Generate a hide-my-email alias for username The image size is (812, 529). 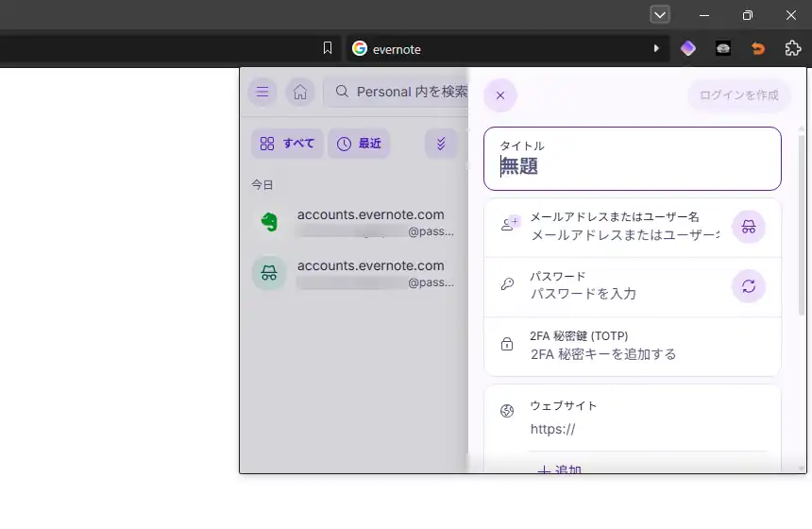click(x=748, y=227)
